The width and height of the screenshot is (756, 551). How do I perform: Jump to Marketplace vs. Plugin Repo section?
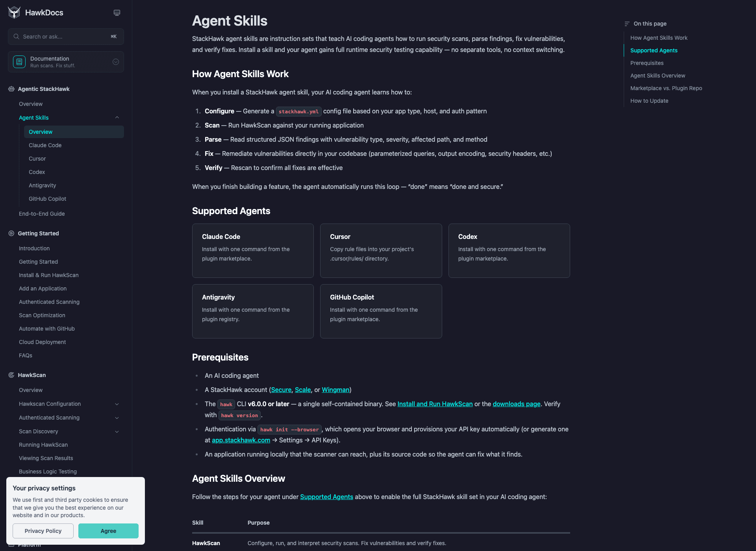666,88
